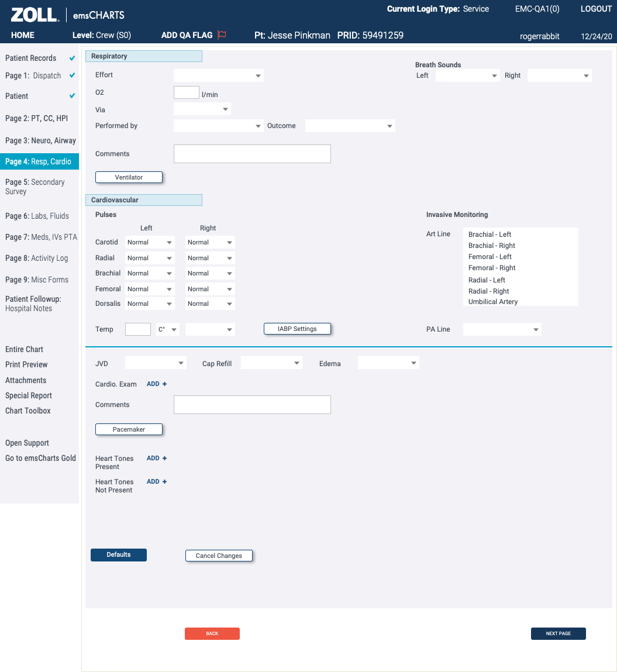Viewport: 617px width, 672px height.
Task: Change Carotid right pulse dropdown
Action: (210, 242)
